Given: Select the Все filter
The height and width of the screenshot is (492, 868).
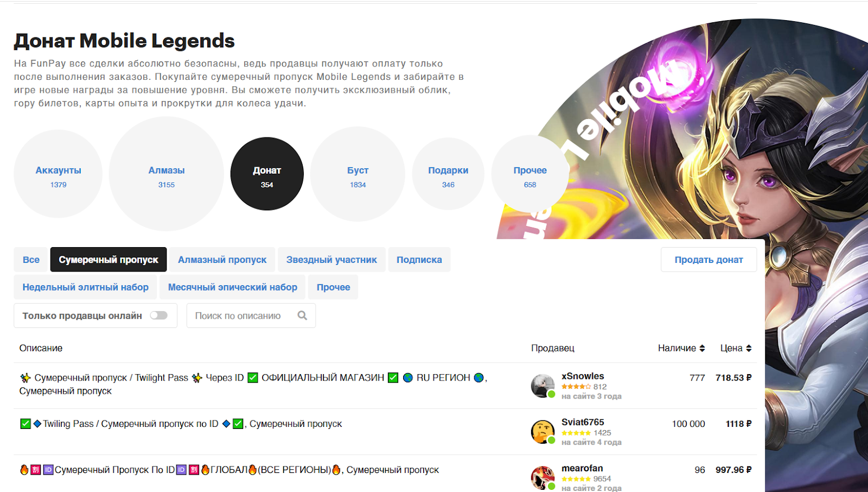Looking at the screenshot, I should 31,260.
